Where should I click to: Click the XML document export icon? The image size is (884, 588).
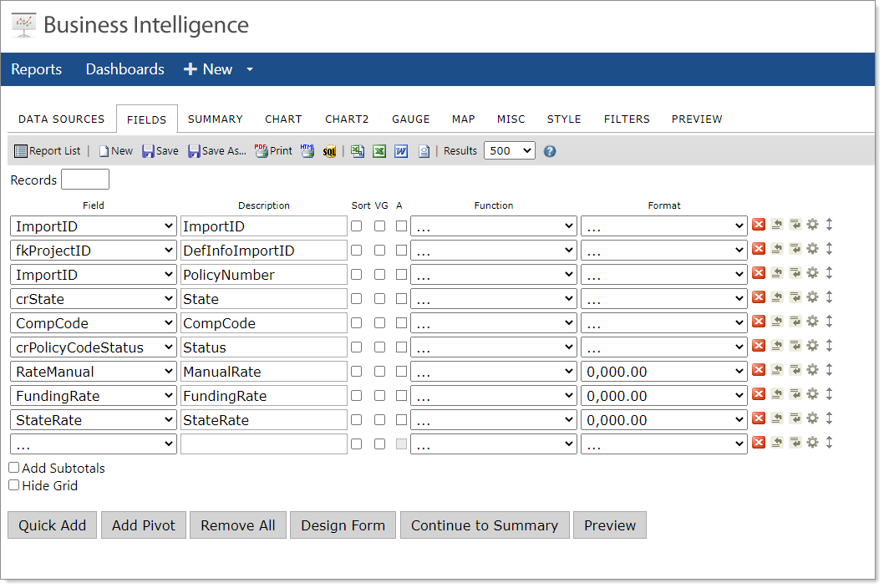click(424, 151)
